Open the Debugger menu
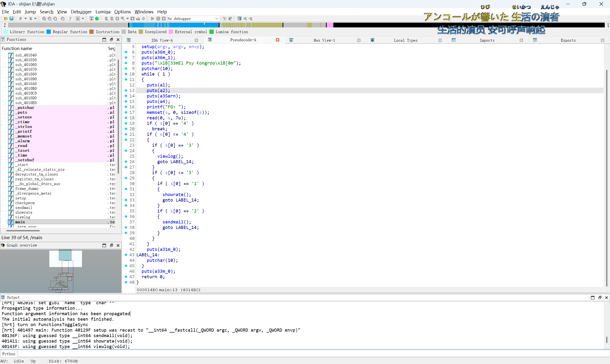Screen dimensions: 610x364 click(x=81, y=11)
